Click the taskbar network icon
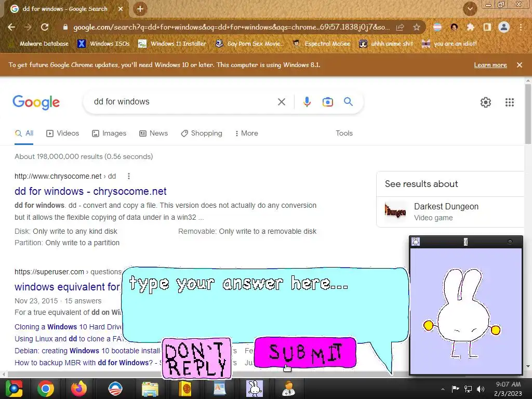This screenshot has width=532, height=399. click(x=468, y=389)
